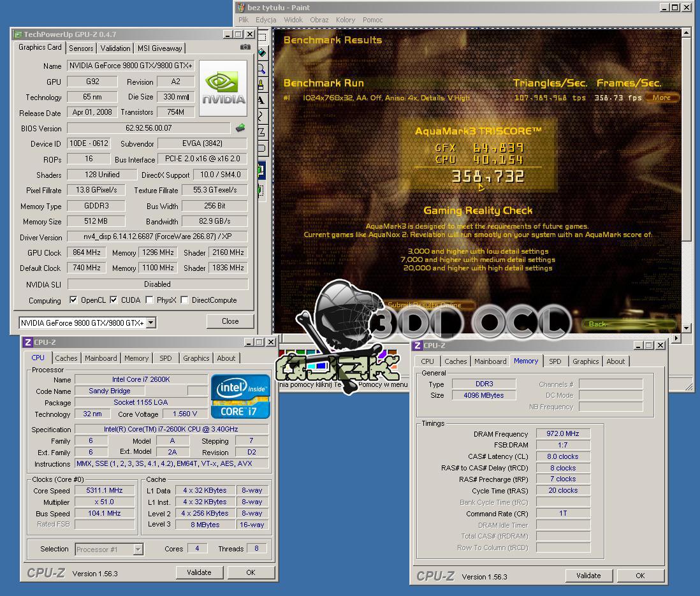Click the More button in AquaMark results

click(662, 98)
